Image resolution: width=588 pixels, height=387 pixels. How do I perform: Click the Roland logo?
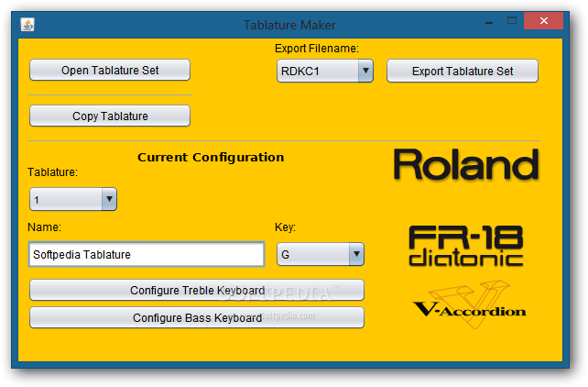466,165
